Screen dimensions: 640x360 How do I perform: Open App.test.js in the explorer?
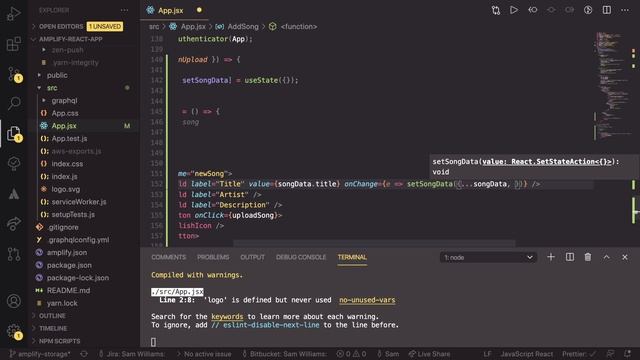[69, 138]
